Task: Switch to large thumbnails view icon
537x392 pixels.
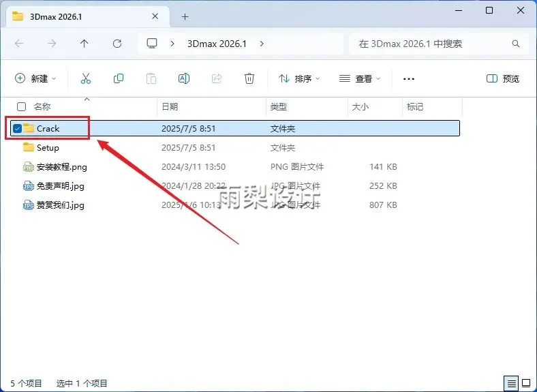Action: pyautogui.click(x=525, y=382)
